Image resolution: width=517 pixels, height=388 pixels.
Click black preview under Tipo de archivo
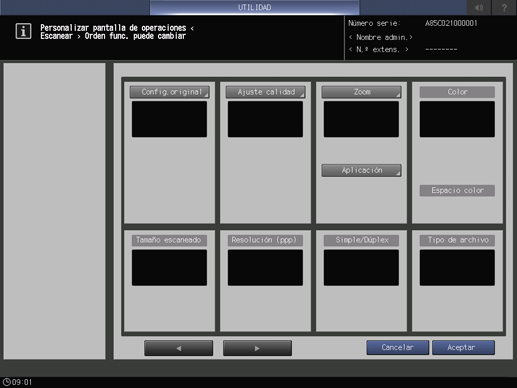457,268
